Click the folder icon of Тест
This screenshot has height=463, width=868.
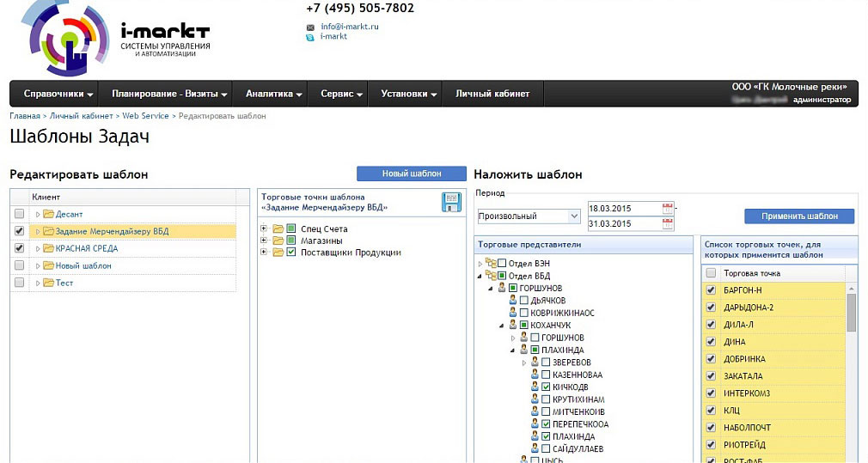click(x=48, y=283)
